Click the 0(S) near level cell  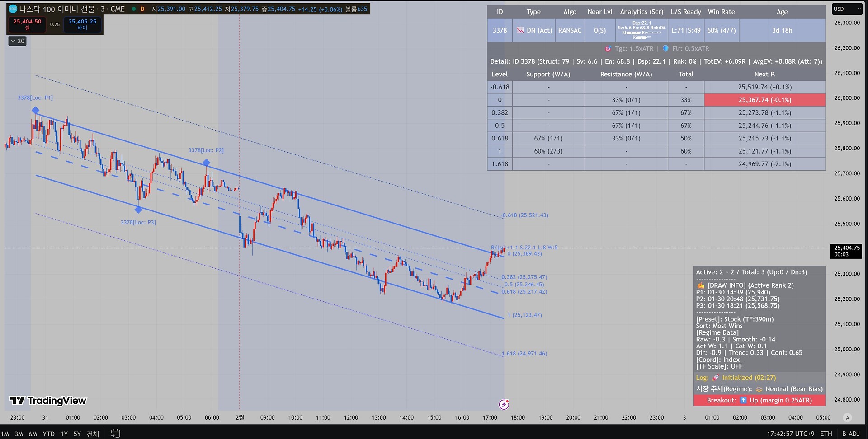click(600, 30)
